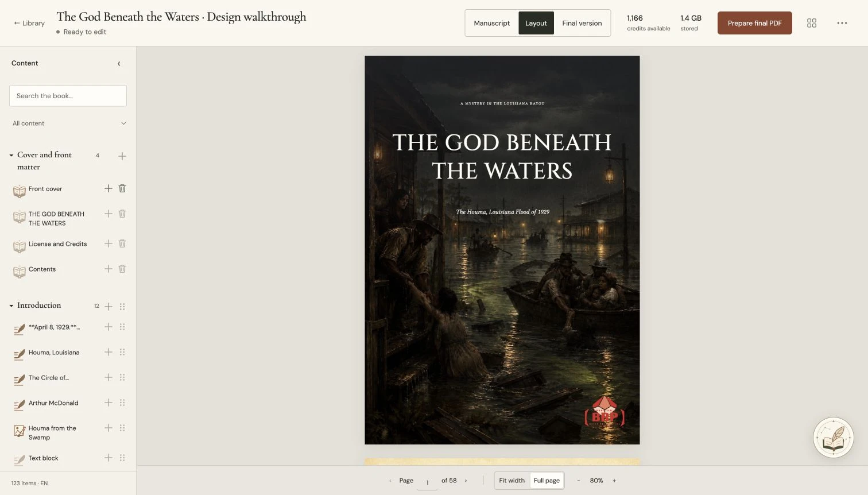Go to the next page arrow

(466, 481)
